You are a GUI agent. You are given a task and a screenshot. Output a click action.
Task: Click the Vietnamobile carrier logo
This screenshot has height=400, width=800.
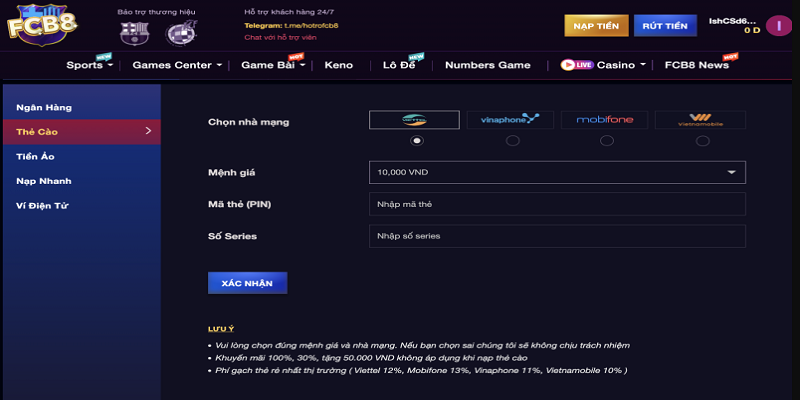700,120
